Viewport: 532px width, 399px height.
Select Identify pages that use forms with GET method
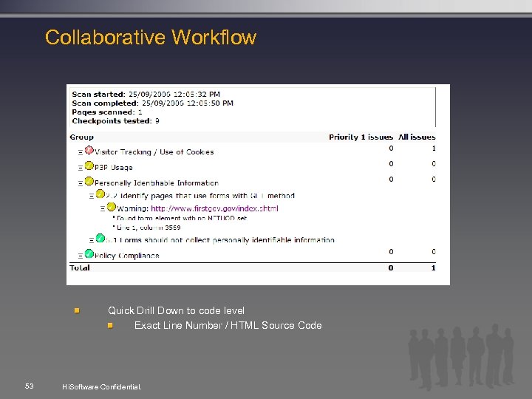pyautogui.click(x=200, y=196)
